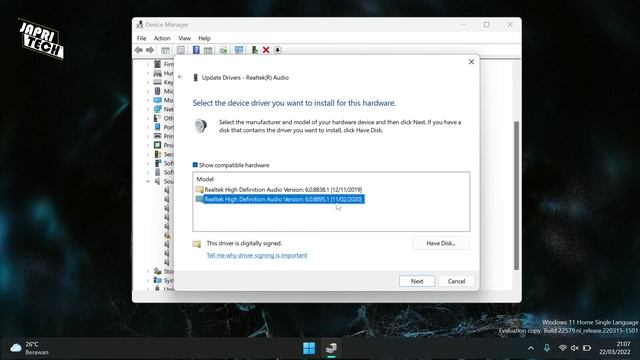Open the File menu in Device Manager
The image size is (640, 360).
point(142,38)
